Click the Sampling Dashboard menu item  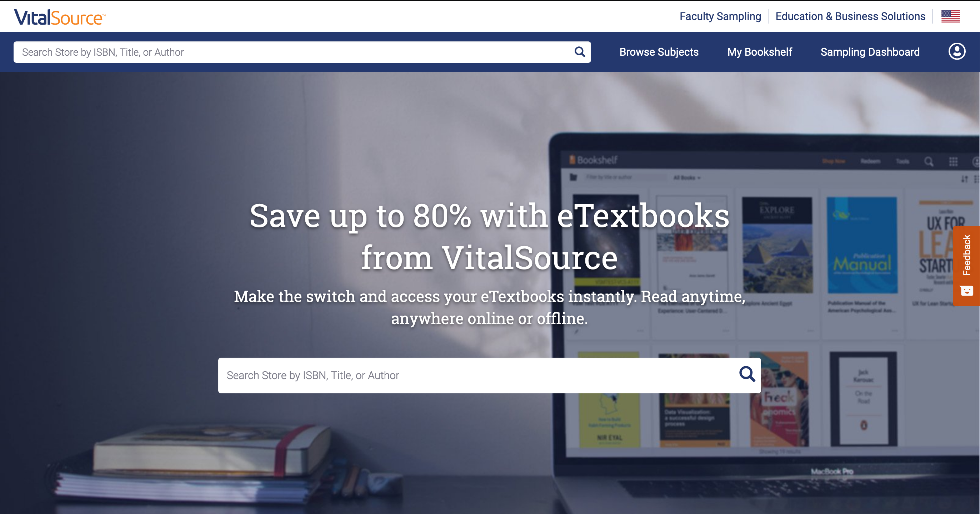pos(870,52)
